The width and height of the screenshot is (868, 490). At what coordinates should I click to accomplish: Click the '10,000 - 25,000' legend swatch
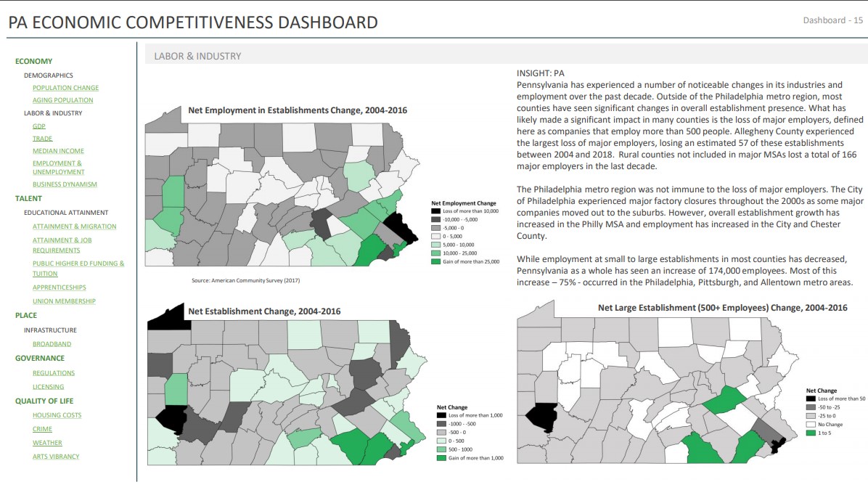[x=435, y=253]
